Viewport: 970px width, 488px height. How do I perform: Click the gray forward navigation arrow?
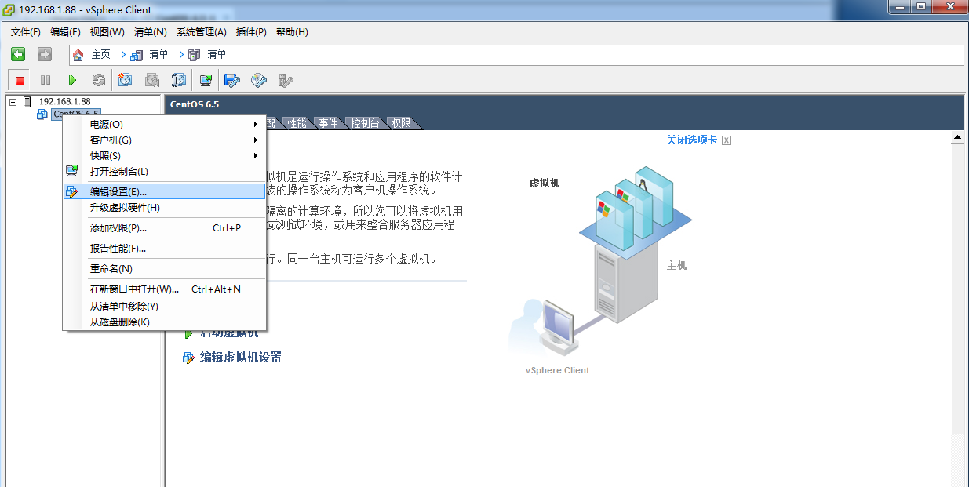tap(45, 54)
